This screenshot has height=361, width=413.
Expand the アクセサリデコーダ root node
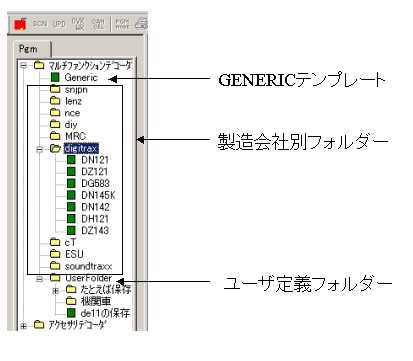click(x=23, y=325)
